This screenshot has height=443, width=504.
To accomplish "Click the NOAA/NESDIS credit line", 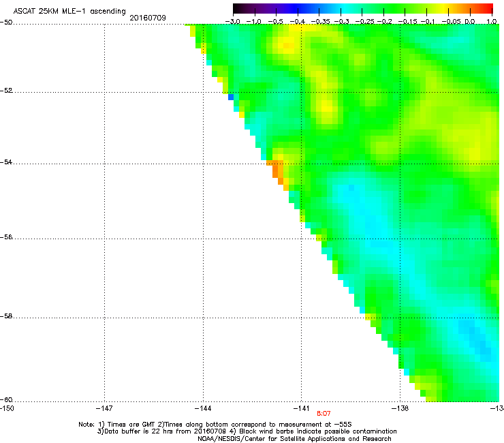I will click(294, 439).
